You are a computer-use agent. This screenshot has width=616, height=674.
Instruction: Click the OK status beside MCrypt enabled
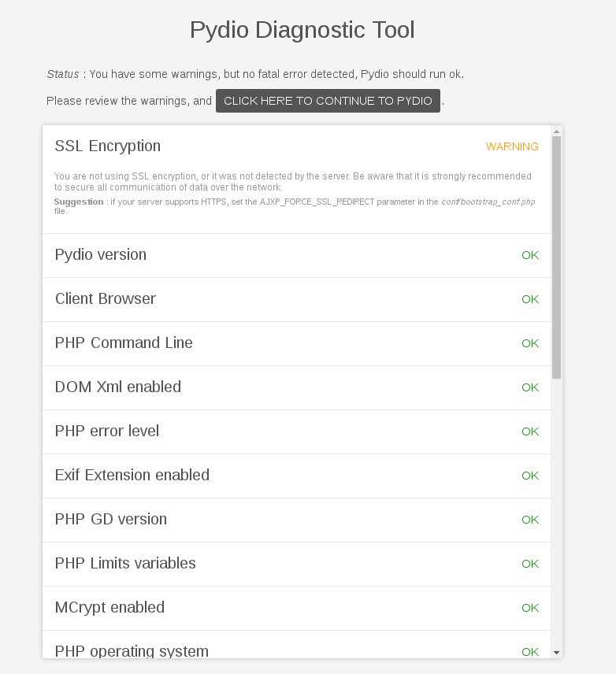click(530, 608)
